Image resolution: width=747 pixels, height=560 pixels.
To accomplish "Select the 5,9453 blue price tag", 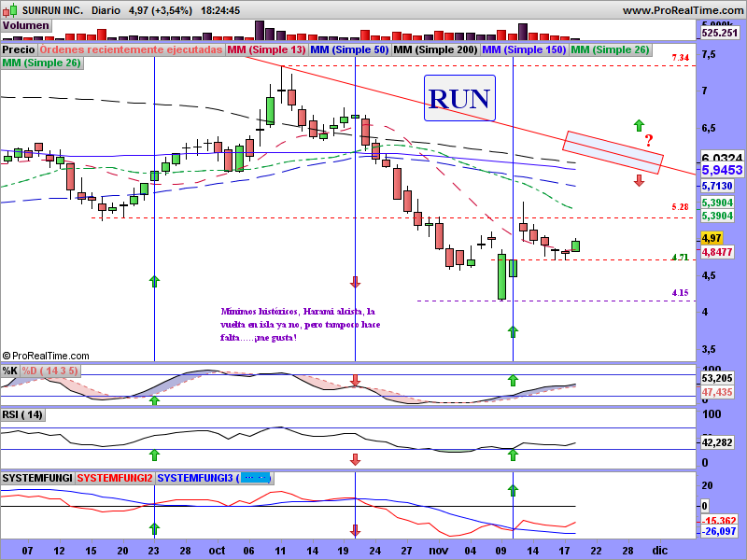I will [x=722, y=170].
